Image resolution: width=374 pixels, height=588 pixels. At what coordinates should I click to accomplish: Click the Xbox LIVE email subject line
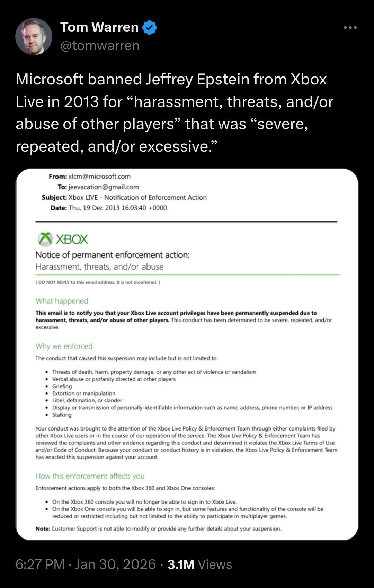pos(137,197)
